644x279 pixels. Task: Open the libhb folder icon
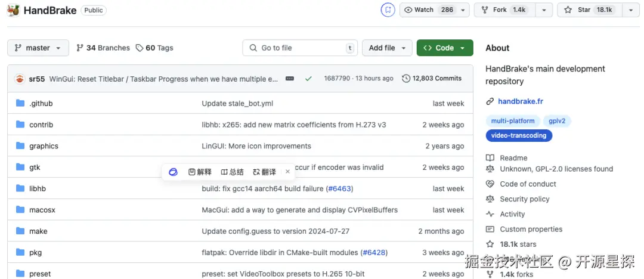(x=20, y=188)
